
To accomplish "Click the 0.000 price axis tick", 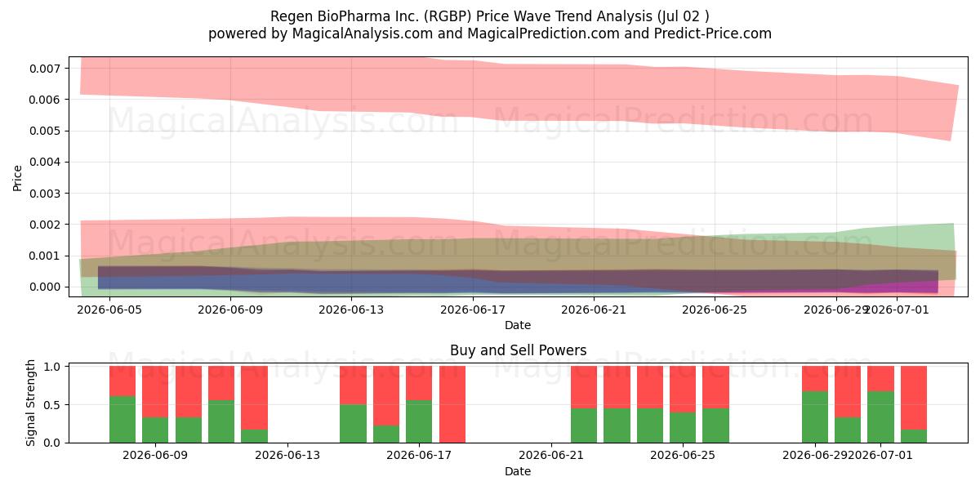I will [46, 287].
